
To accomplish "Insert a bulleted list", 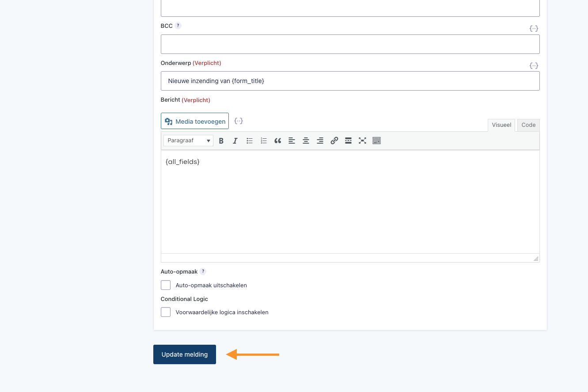I will 250,141.
